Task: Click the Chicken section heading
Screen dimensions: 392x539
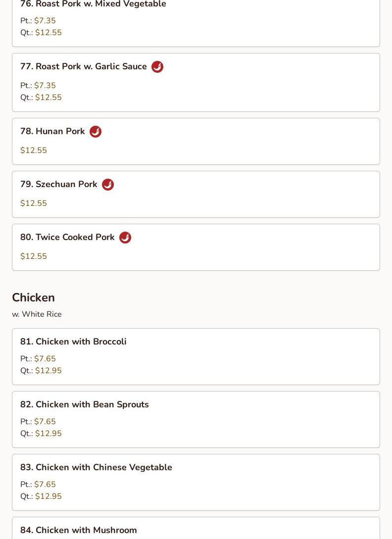Action: [x=33, y=297]
